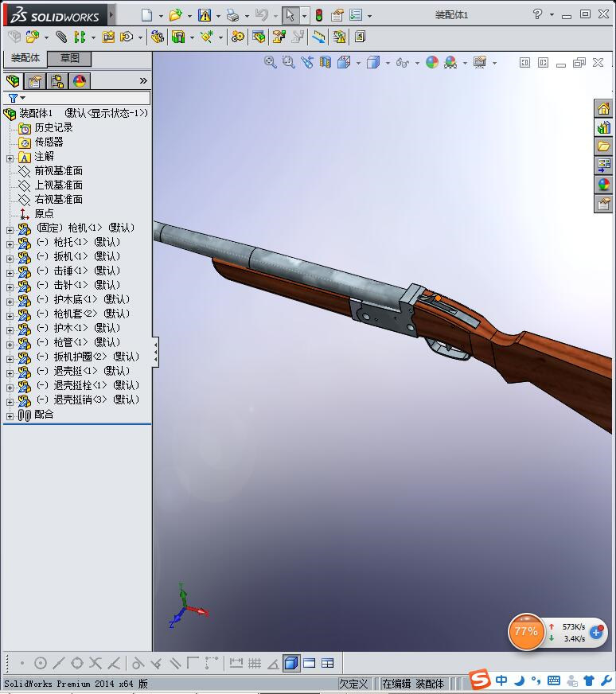The image size is (616, 694).
Task: Expand the 配合 mates folder
Action: [10, 416]
